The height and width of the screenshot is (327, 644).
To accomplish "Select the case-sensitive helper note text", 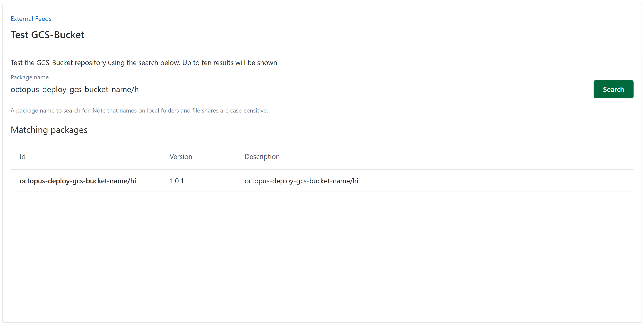I will (139, 110).
